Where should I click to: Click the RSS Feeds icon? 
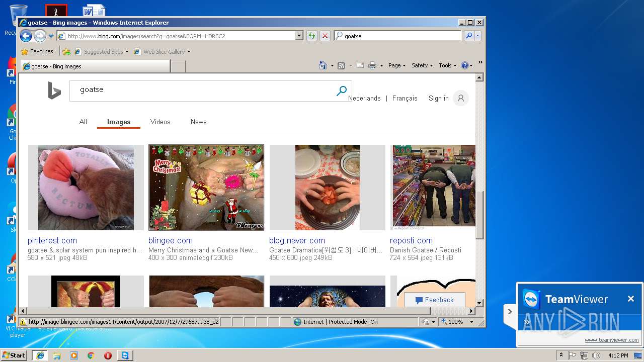[341, 65]
